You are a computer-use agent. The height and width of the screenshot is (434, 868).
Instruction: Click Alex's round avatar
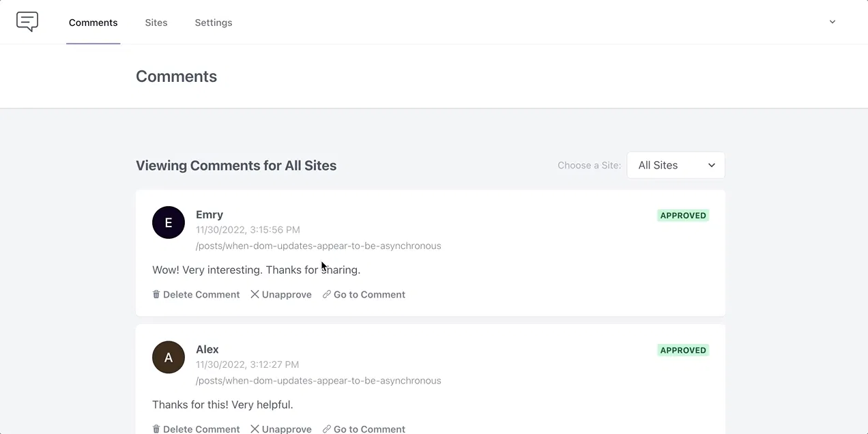[x=169, y=358]
